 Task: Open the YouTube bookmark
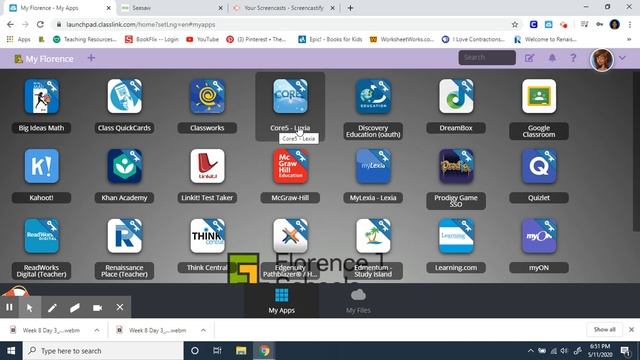tap(202, 39)
